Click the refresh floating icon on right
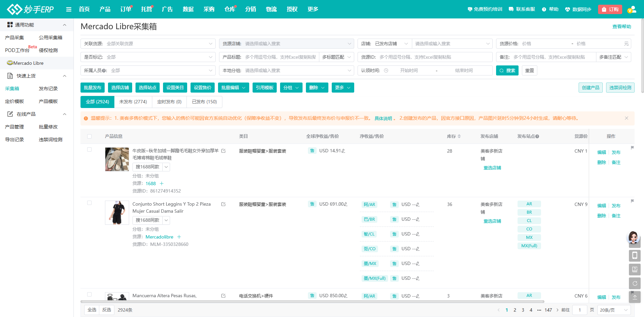644x317 pixels. pyautogui.click(x=635, y=283)
